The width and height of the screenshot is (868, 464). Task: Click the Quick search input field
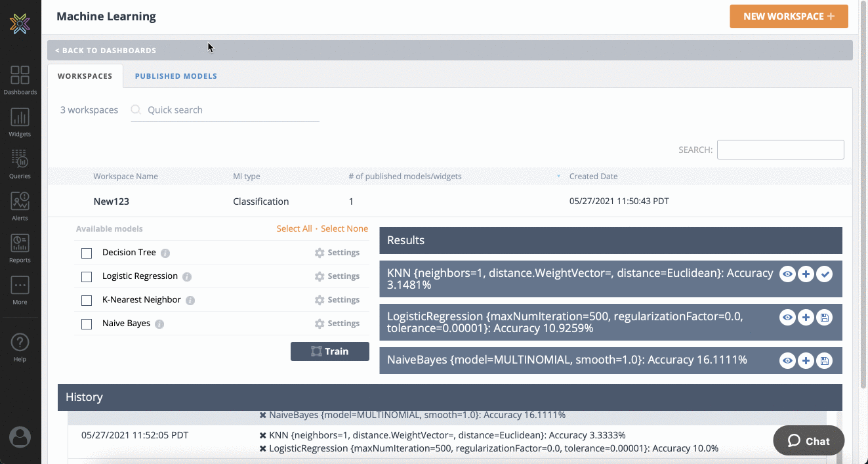coord(230,110)
